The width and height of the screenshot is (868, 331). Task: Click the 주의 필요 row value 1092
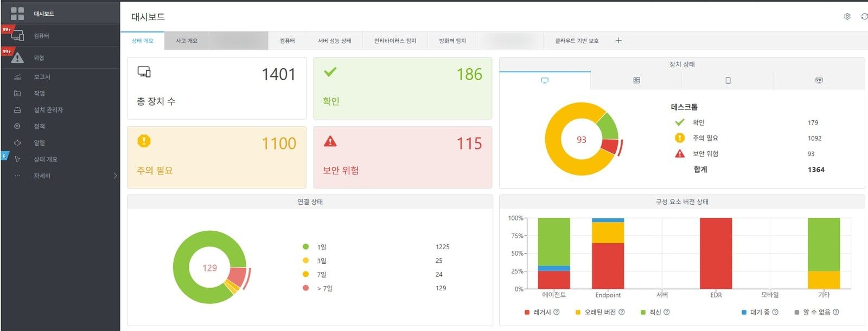coord(814,138)
